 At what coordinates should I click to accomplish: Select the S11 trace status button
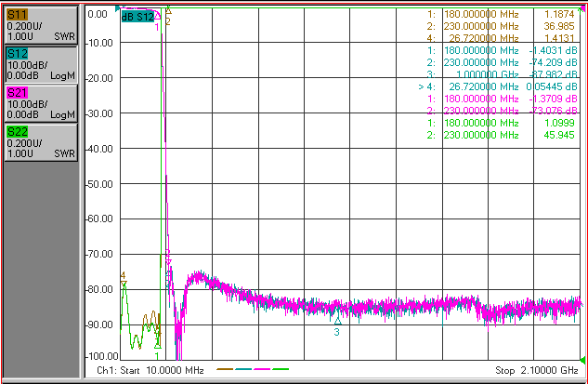pyautogui.click(x=41, y=25)
